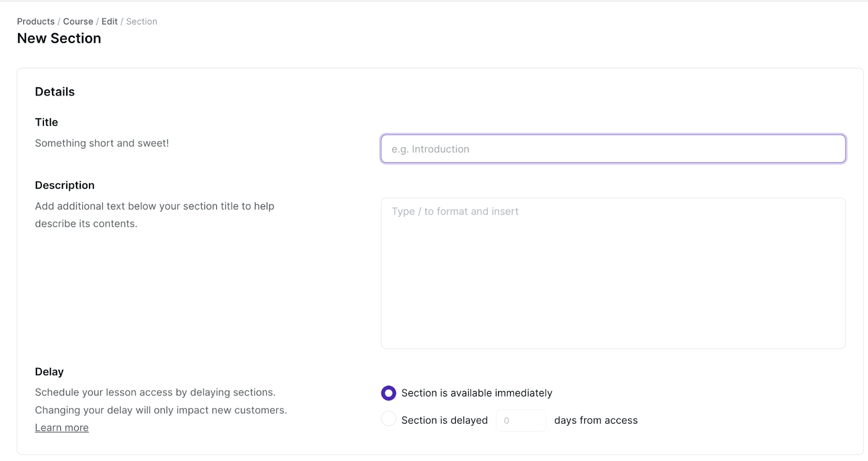The width and height of the screenshot is (868, 461).
Task: Click the 'Section is available immediately' label text
Action: point(476,393)
